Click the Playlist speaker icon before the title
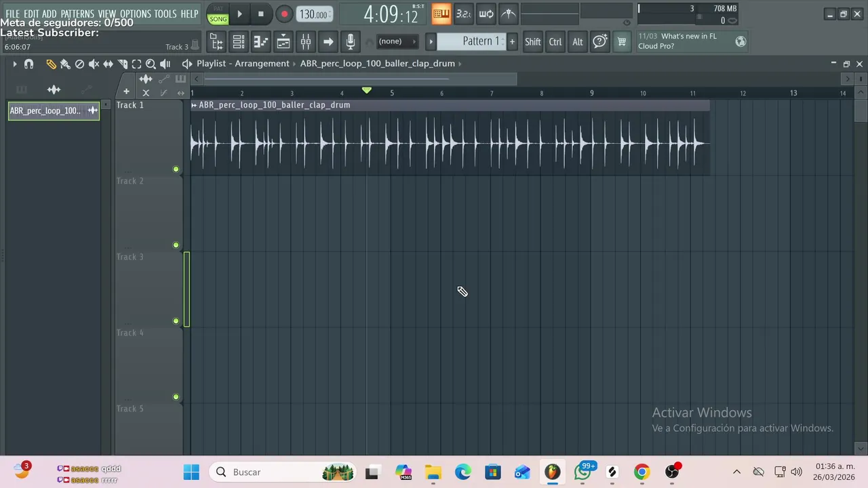This screenshot has height=488, width=868. (187, 64)
